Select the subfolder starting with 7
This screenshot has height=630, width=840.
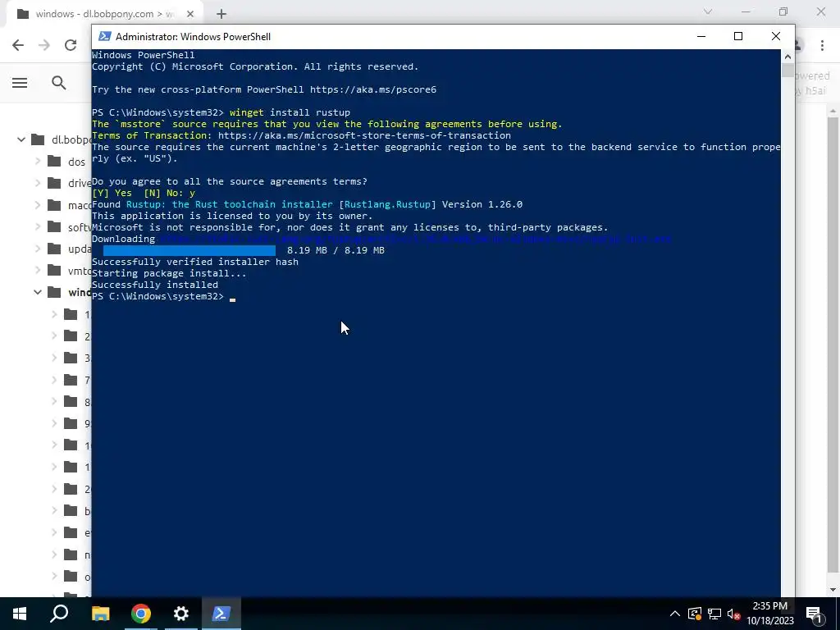76,380
